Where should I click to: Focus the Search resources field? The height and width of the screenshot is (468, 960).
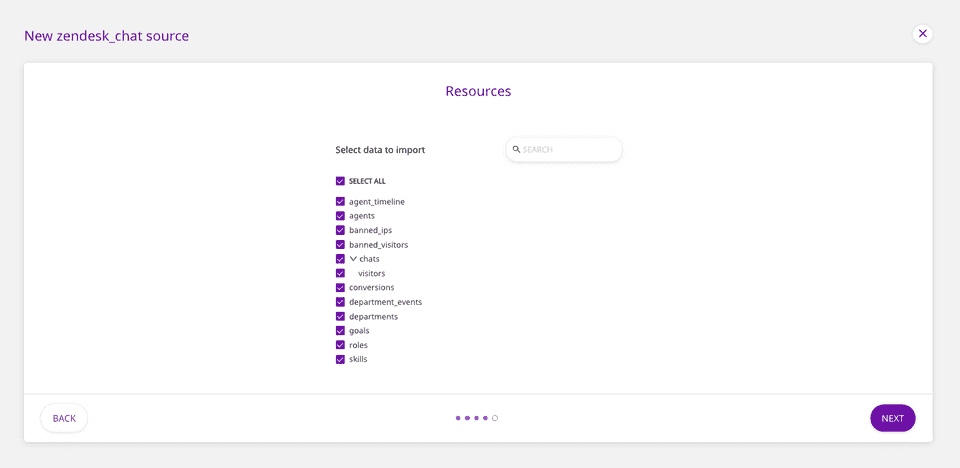tap(564, 149)
